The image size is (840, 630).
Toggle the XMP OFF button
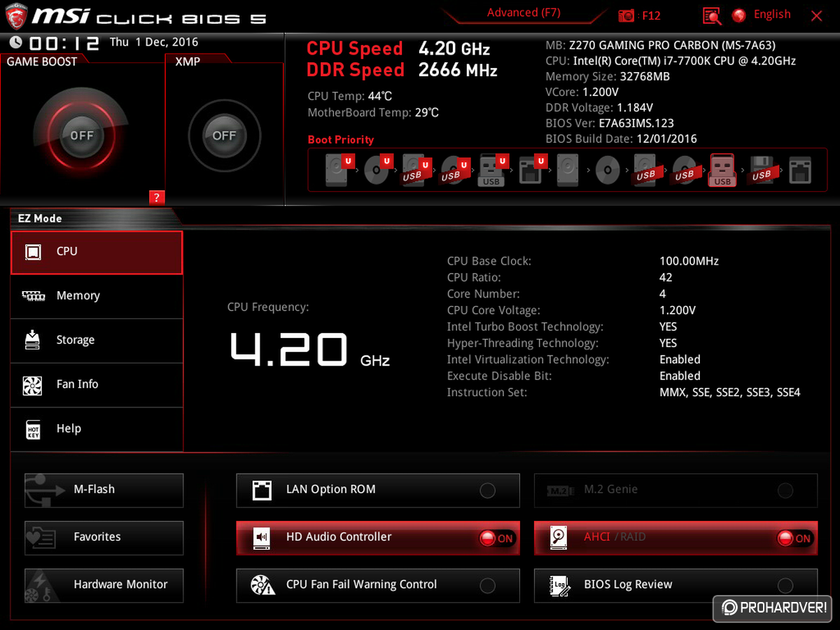coord(224,136)
